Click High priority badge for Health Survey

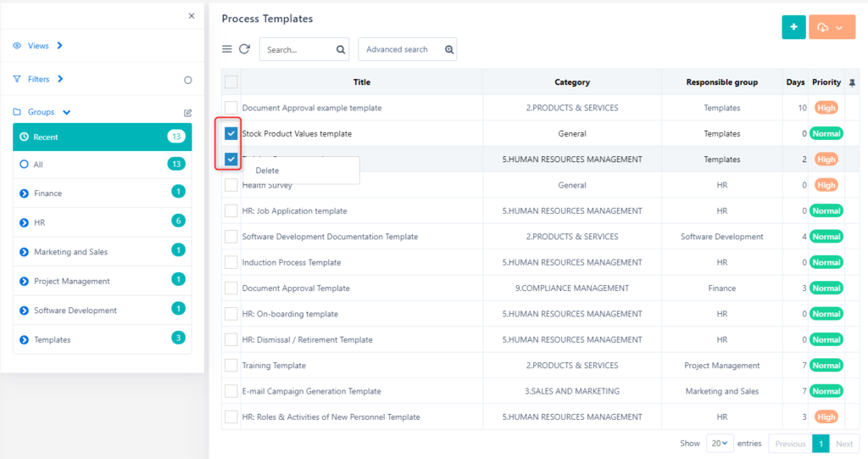point(826,185)
